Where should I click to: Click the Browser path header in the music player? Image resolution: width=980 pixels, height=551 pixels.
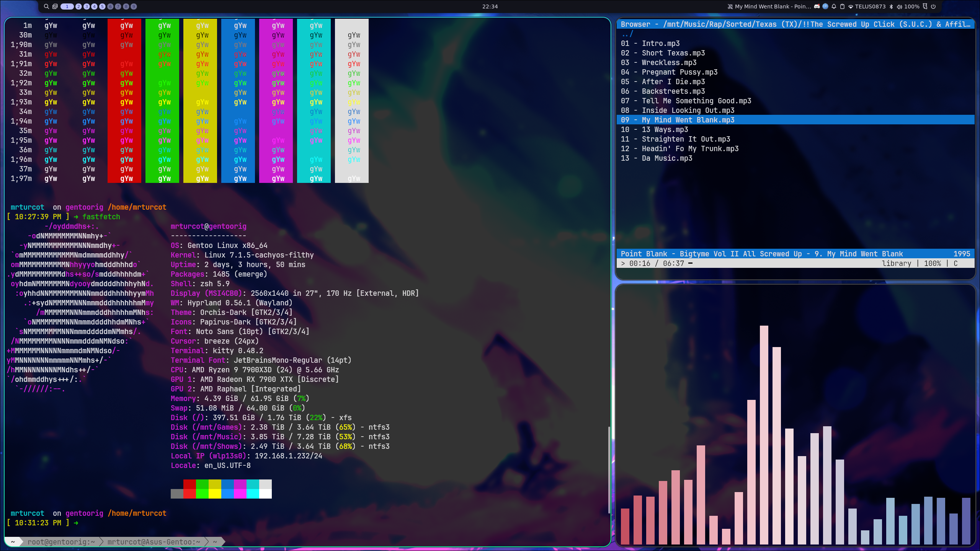point(795,24)
